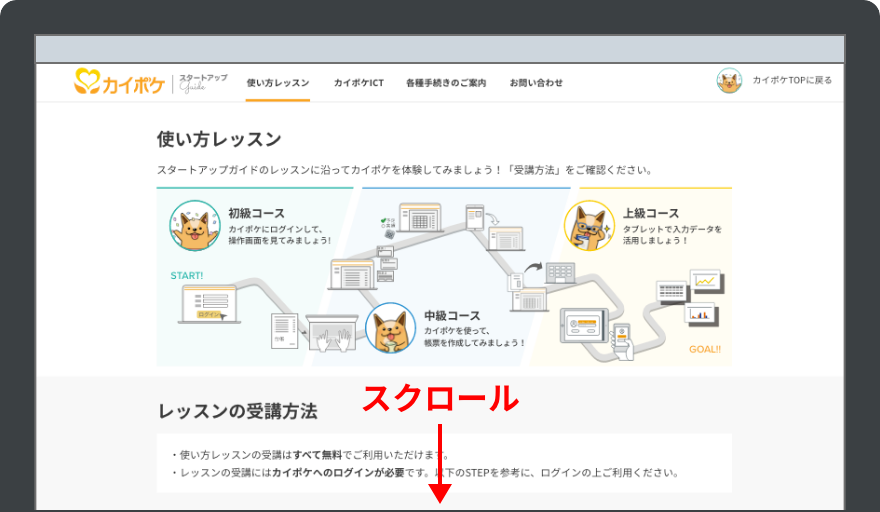Open the 各種手続きのご案内 menu item

pos(446,83)
